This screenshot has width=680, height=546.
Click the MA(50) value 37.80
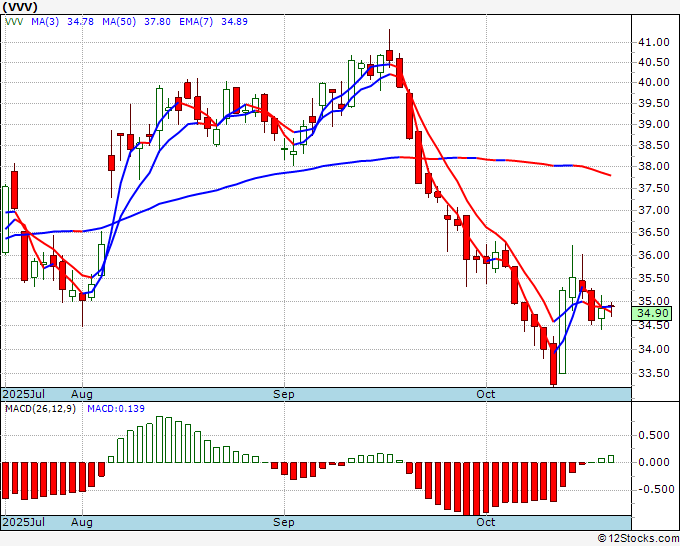(157, 21)
